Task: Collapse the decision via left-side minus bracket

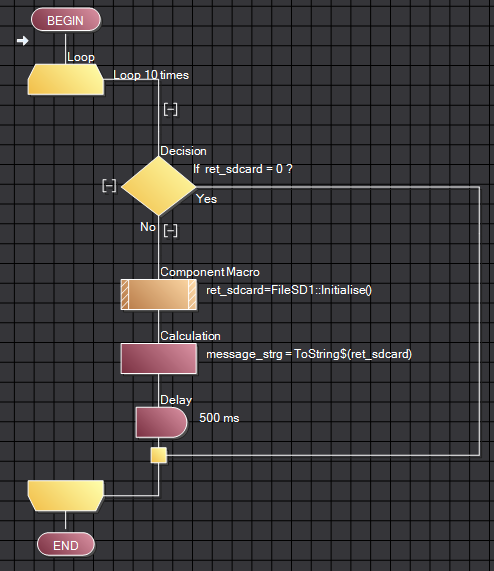Action: [x=109, y=186]
